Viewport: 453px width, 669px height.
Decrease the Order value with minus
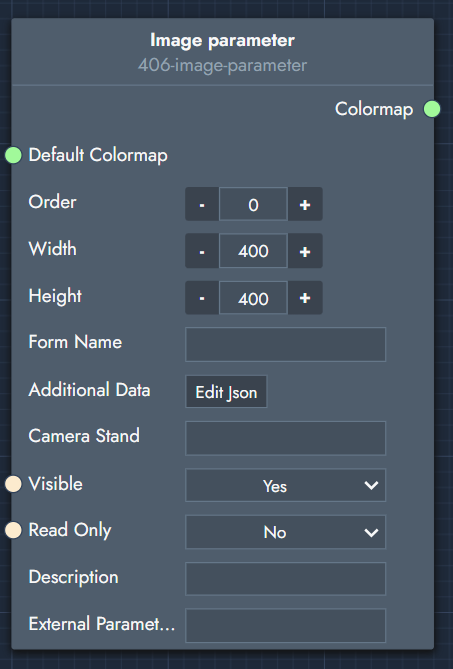202,204
